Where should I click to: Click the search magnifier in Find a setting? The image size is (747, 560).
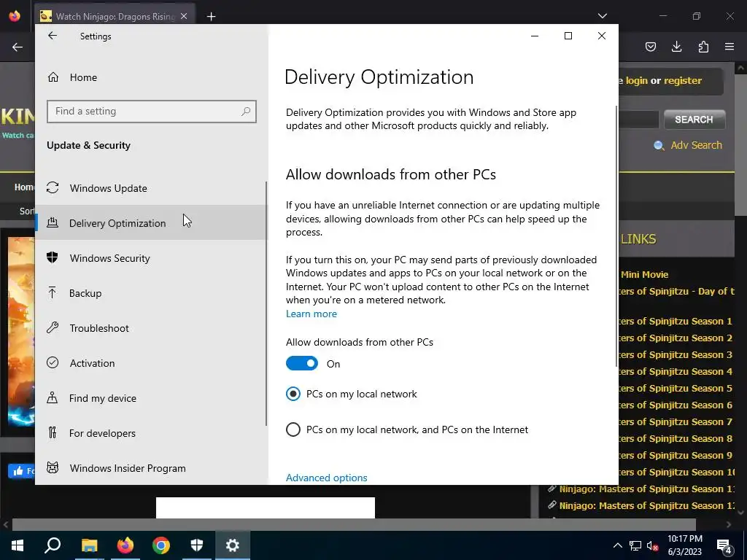pyautogui.click(x=245, y=112)
